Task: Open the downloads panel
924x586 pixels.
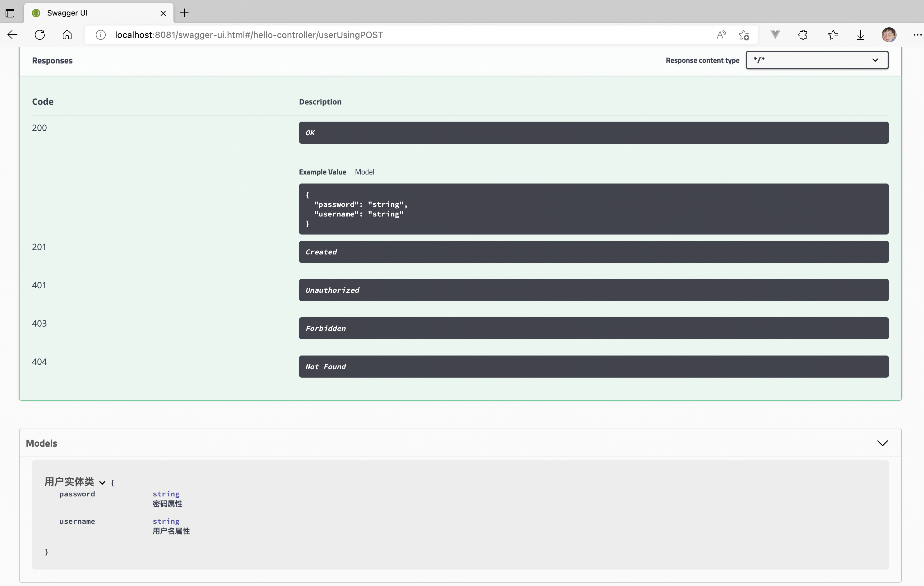Action: coord(860,35)
